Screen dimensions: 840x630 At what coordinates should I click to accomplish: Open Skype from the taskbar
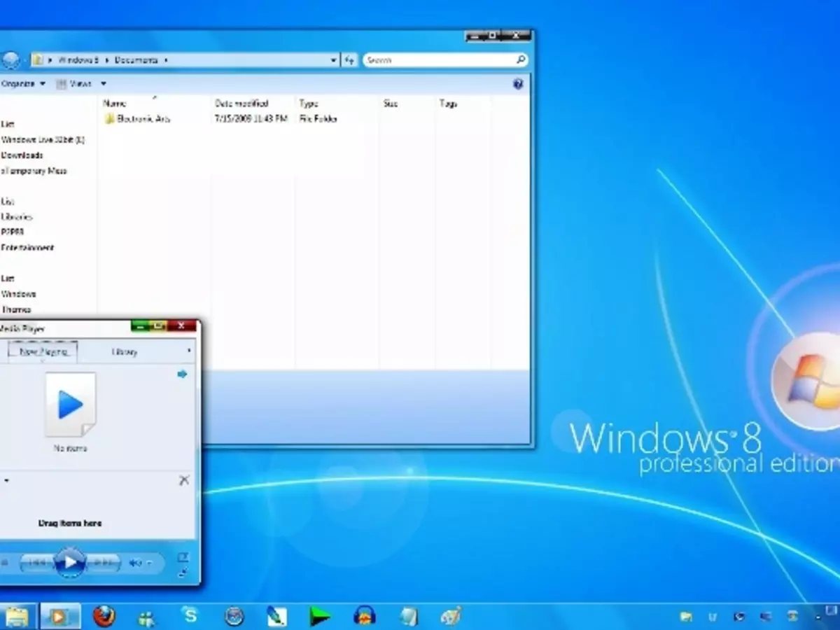189,615
